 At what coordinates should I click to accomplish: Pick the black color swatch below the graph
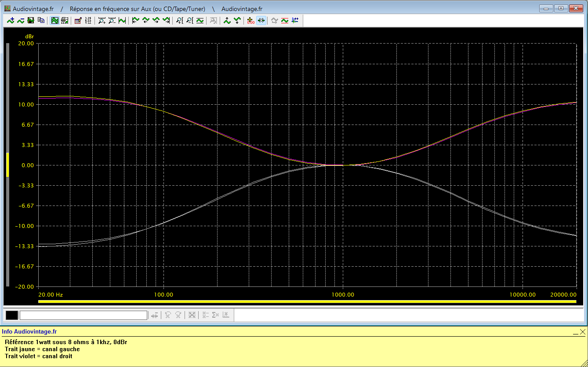click(12, 315)
